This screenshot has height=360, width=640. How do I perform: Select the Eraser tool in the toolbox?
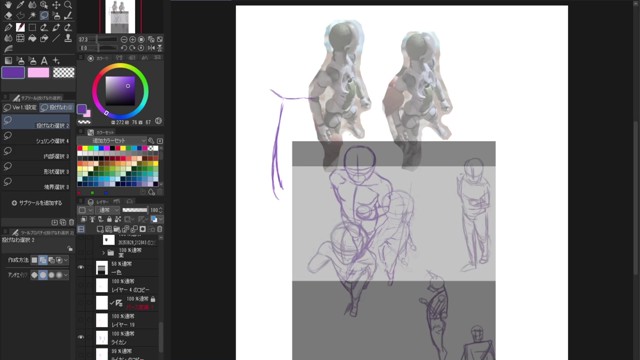(8, 16)
